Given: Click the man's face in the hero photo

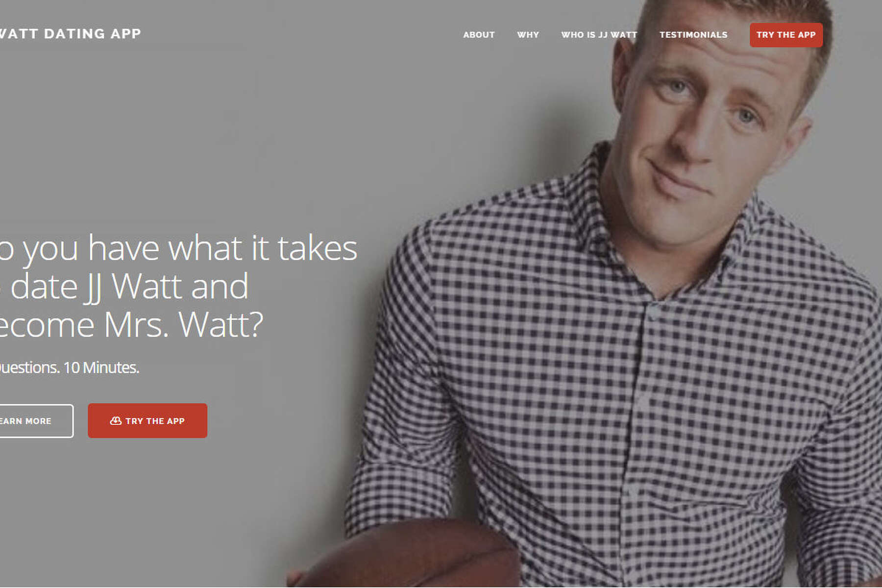Looking at the screenshot, I should coord(706,122).
